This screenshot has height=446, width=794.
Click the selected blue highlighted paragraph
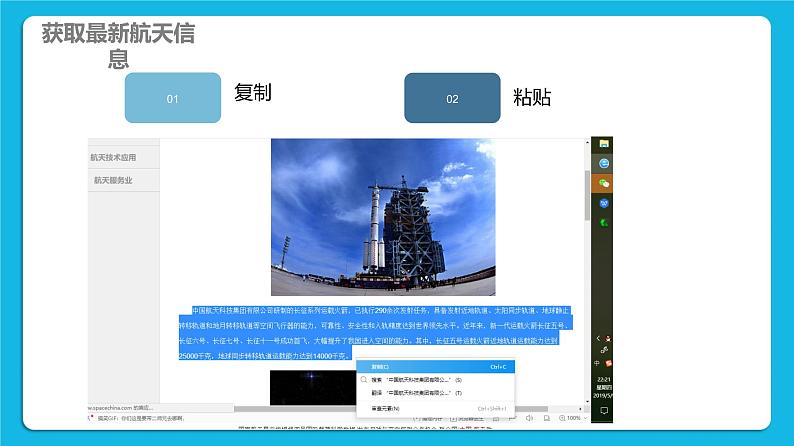point(375,333)
